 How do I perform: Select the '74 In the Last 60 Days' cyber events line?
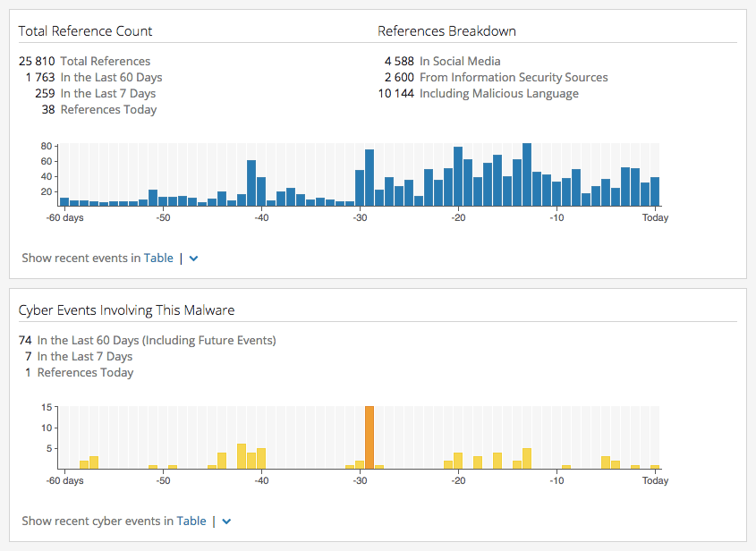(148, 340)
